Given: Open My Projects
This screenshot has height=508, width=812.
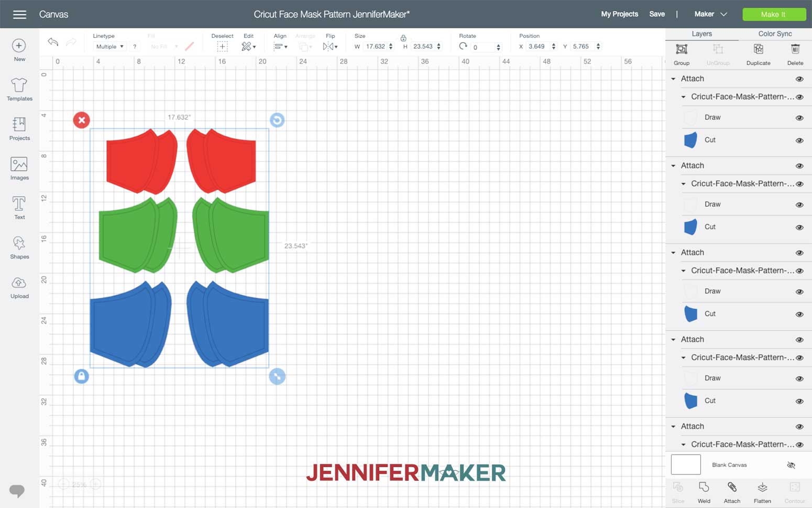Looking at the screenshot, I should pos(619,14).
